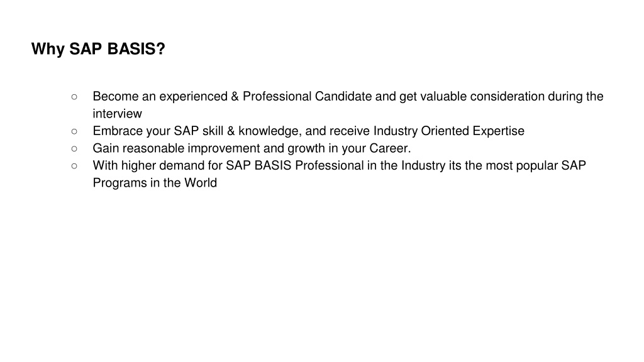Image resolution: width=644 pixels, height=362 pixels.
Task: Click "SAP BASIS Professional" in fourth bullet
Action: coord(295,165)
